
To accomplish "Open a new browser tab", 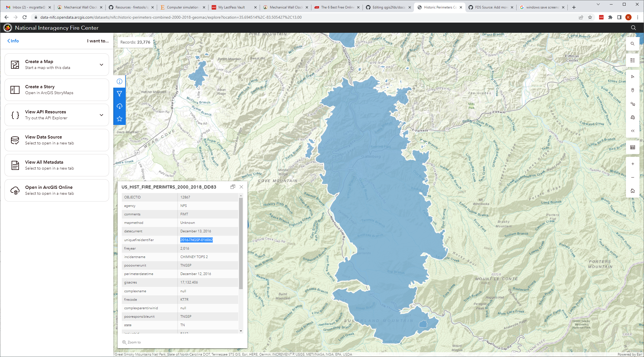I will click(574, 7).
